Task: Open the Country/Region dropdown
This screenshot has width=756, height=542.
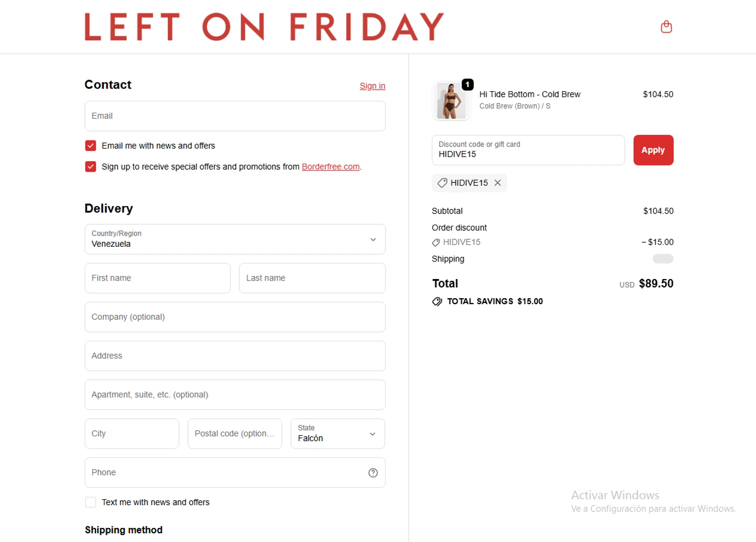Action: point(235,239)
